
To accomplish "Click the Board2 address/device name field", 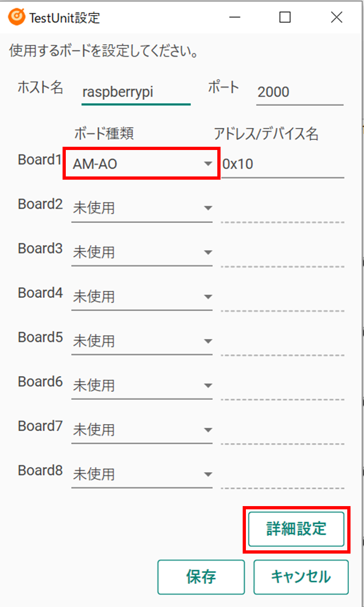I will [x=283, y=209].
